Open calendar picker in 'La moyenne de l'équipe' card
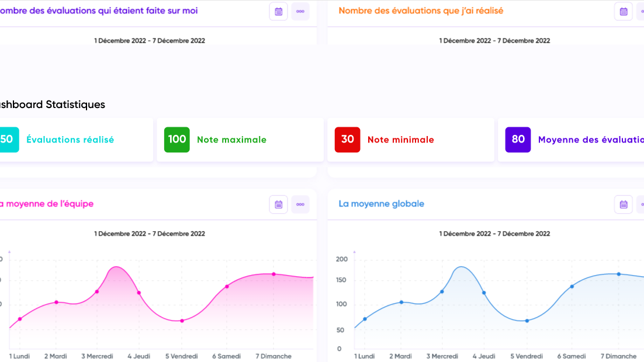 [278, 204]
